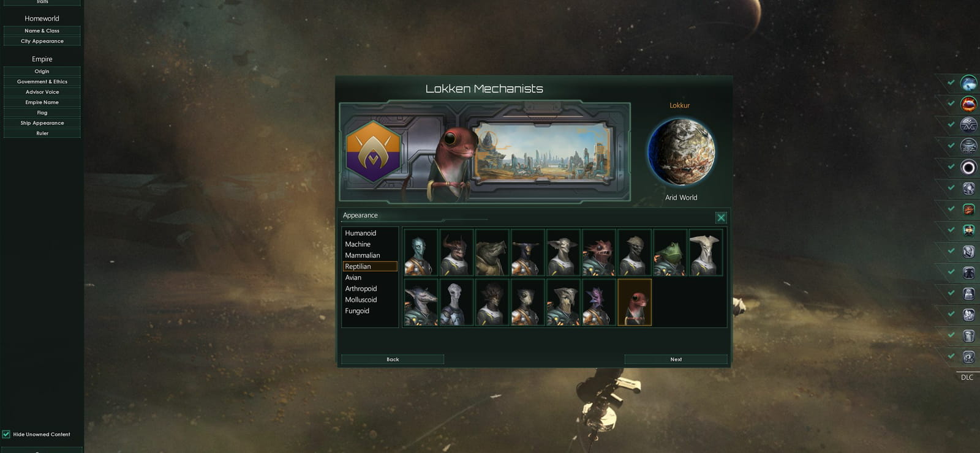Select Machine species category

358,244
